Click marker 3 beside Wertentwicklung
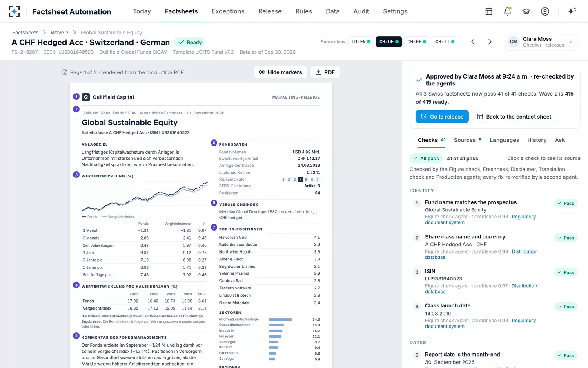This screenshot has width=588, height=368. [x=76, y=175]
